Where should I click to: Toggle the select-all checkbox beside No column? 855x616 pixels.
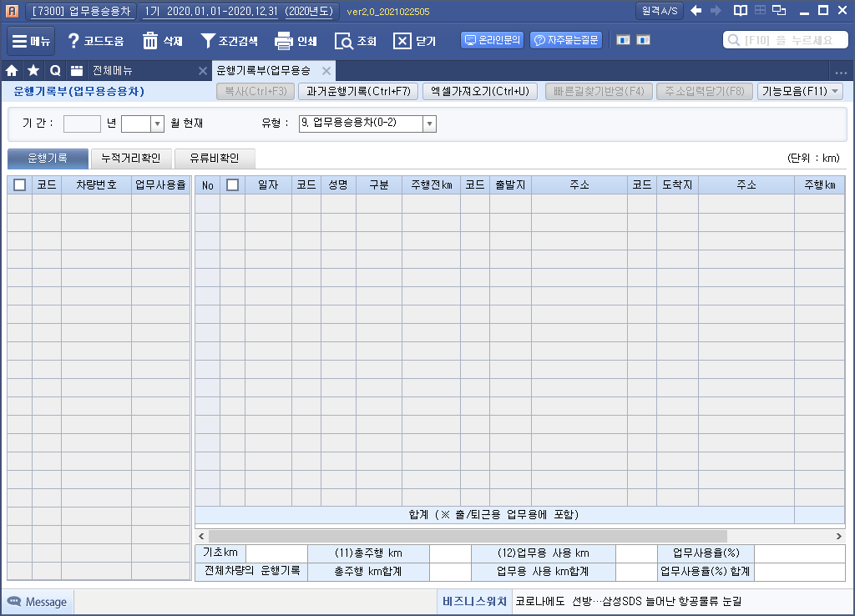coord(232,185)
